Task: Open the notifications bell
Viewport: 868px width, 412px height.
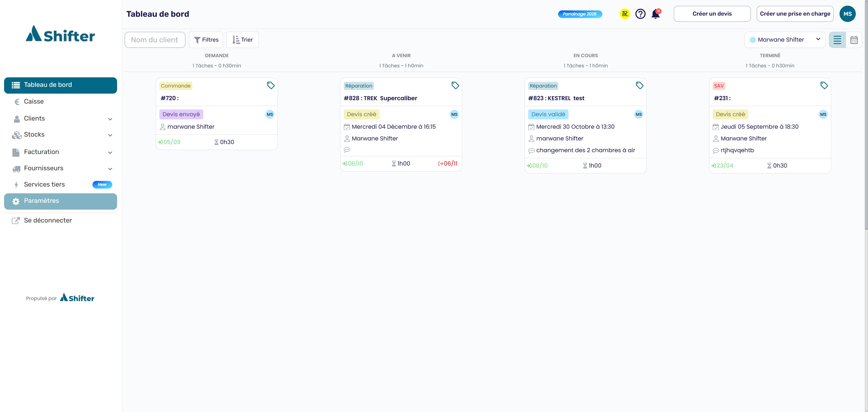Action: click(655, 14)
